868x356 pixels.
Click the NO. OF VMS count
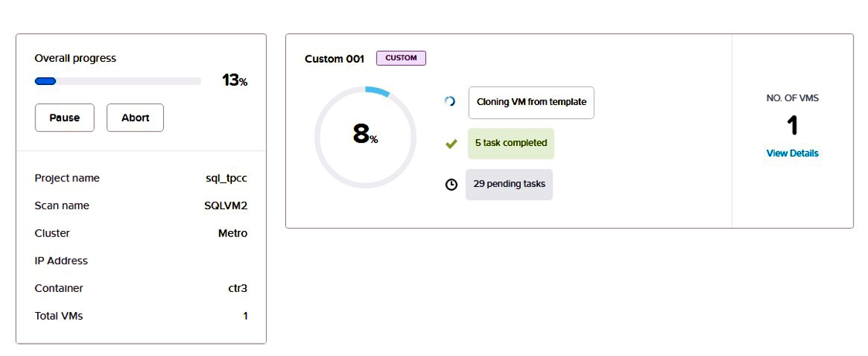click(x=793, y=126)
